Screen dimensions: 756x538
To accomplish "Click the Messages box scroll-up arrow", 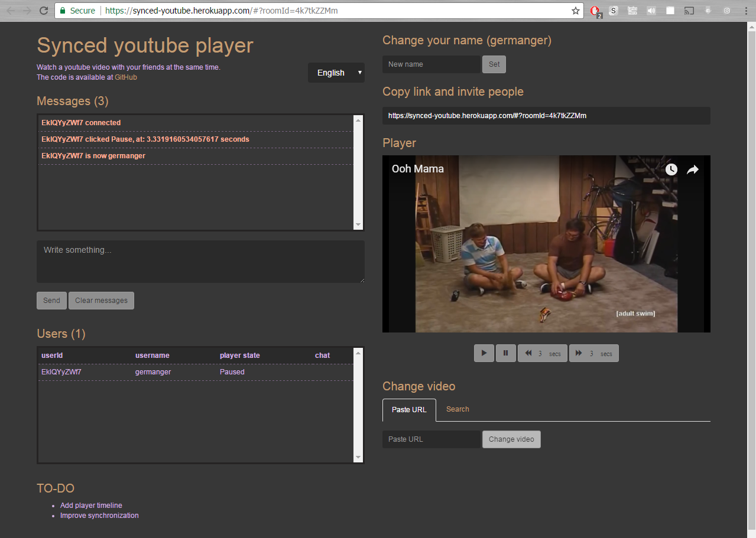I will coord(358,120).
